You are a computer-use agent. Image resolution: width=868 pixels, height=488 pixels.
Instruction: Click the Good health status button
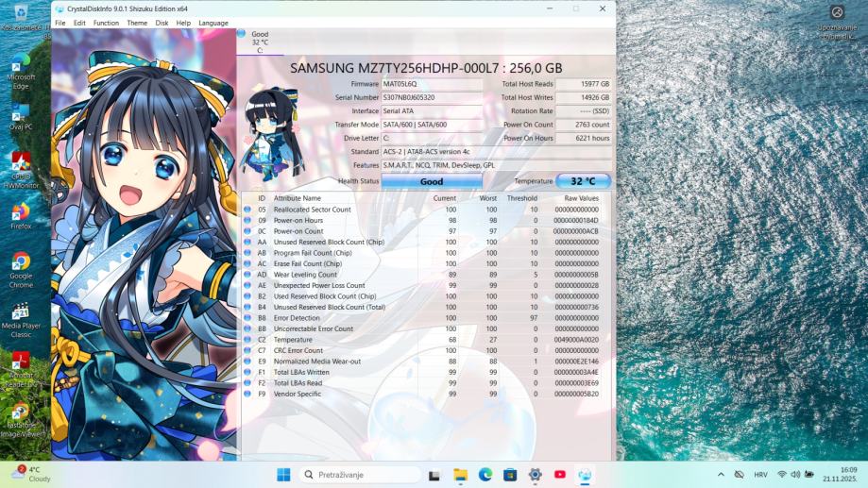point(432,181)
